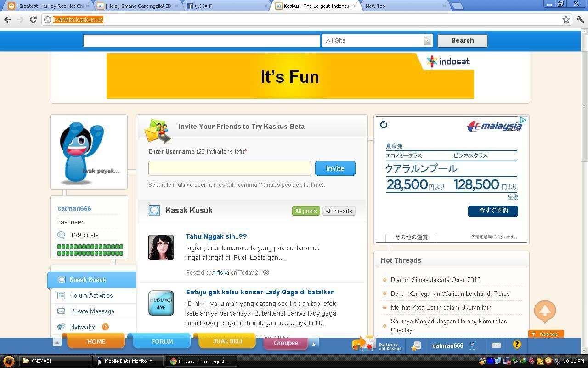Close the Greatest Hits tab

tap(89, 6)
